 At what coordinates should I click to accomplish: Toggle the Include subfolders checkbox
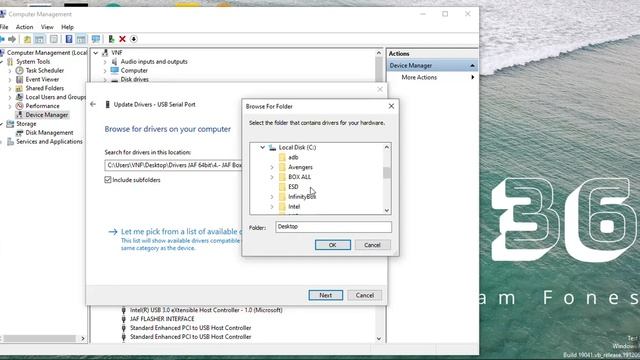108,180
